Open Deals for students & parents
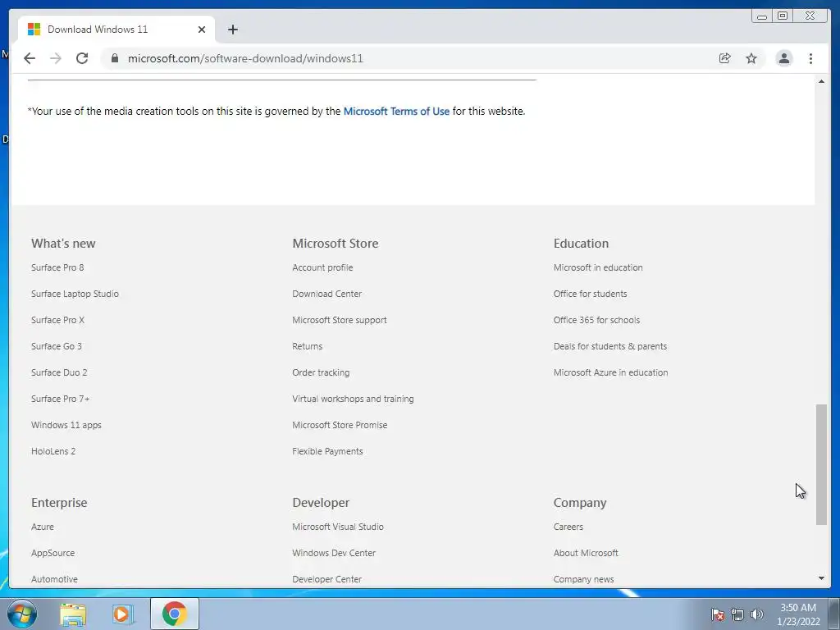The height and width of the screenshot is (630, 840). 610,346
